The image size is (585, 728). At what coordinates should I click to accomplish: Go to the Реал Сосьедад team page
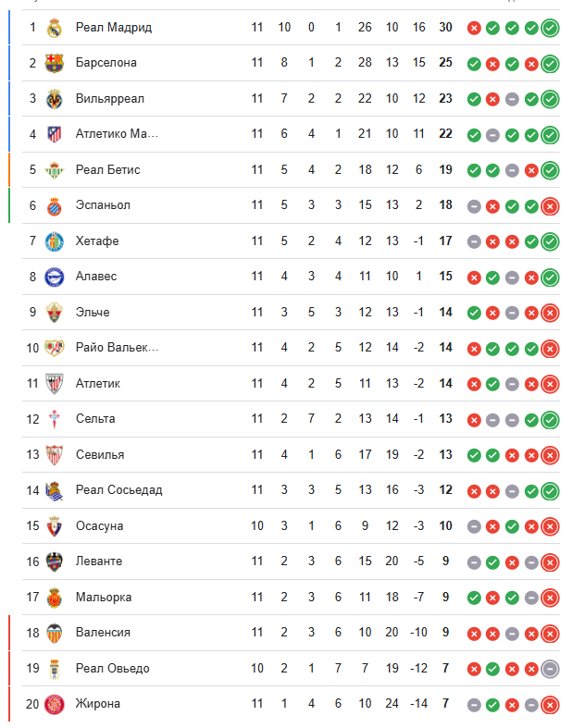coord(118,490)
